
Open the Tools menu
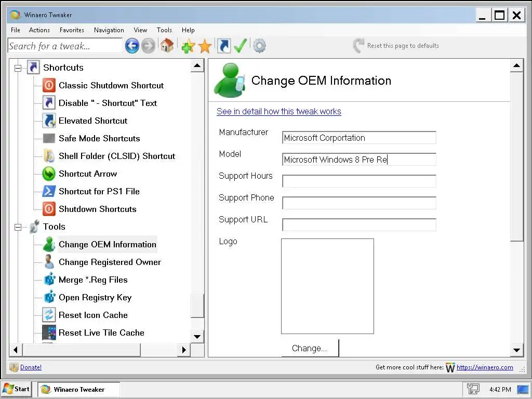click(x=164, y=30)
